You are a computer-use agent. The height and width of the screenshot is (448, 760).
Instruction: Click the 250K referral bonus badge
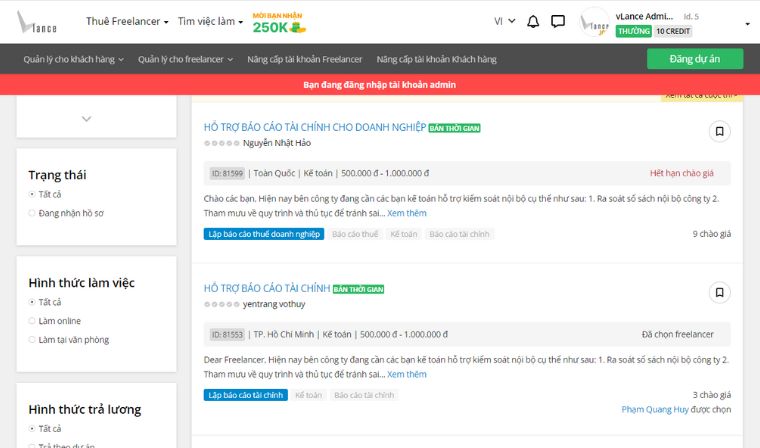[279, 23]
